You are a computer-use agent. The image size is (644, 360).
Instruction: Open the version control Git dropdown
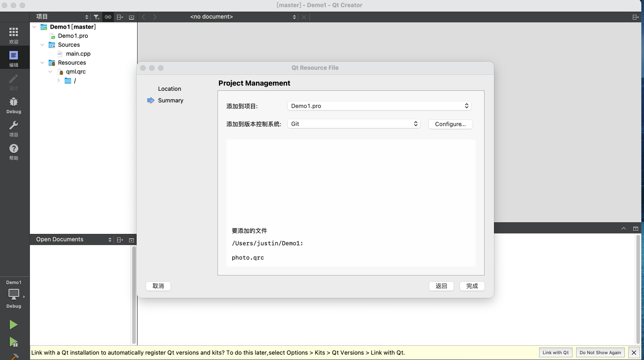(354, 124)
